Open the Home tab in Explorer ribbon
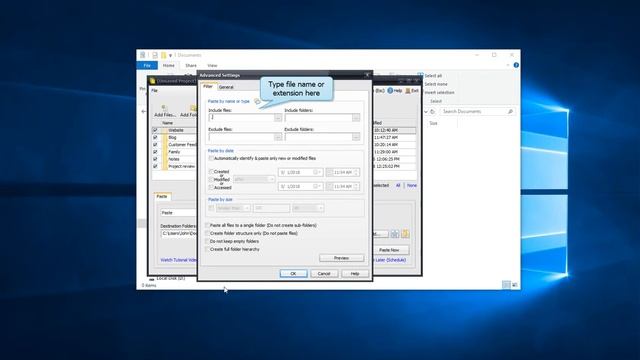Image resolution: width=640 pixels, height=360 pixels. click(169, 65)
